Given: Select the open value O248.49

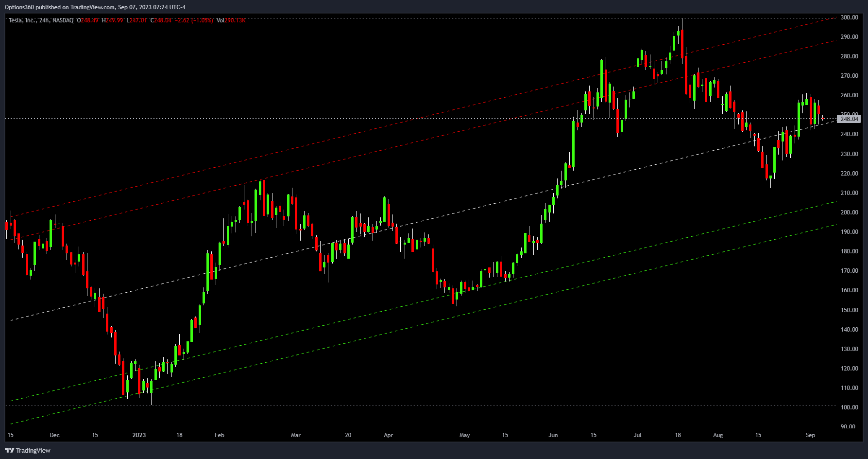Looking at the screenshot, I should pos(87,20).
